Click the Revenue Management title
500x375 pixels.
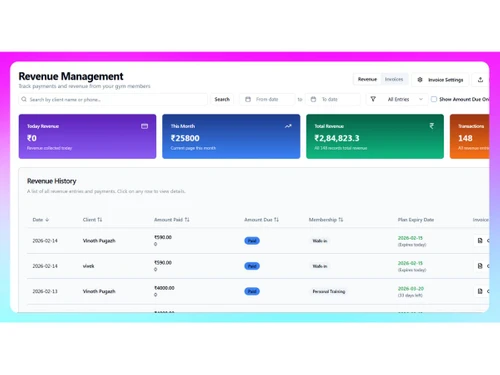(x=71, y=76)
